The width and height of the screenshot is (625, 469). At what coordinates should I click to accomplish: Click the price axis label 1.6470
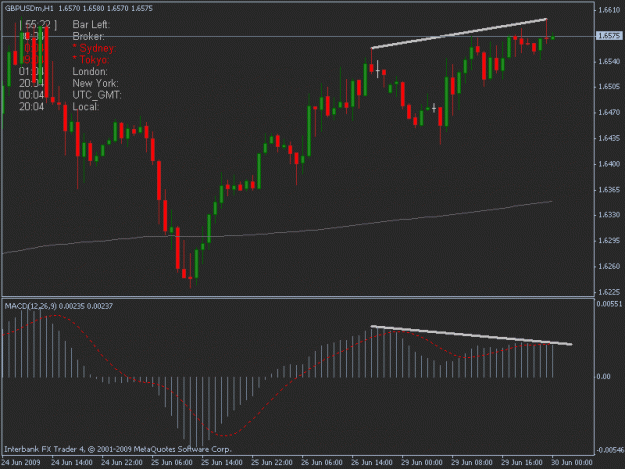coord(609,112)
